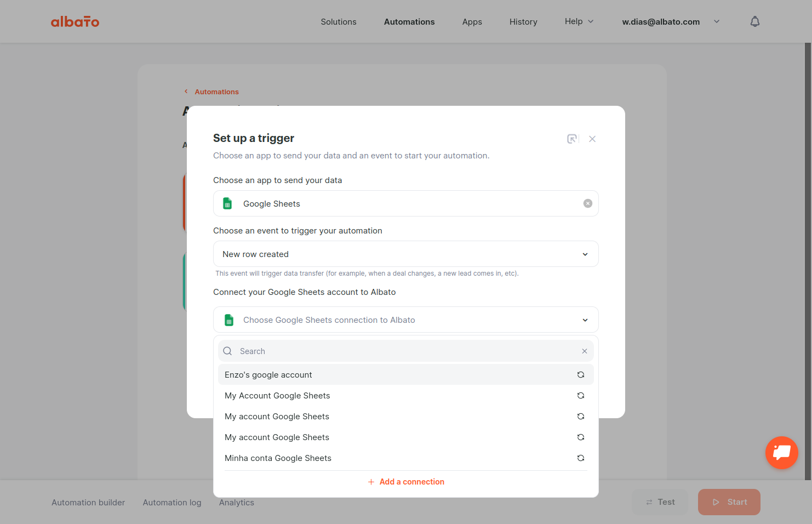Expand the New row created event dropdown
The height and width of the screenshot is (524, 812).
[406, 254]
